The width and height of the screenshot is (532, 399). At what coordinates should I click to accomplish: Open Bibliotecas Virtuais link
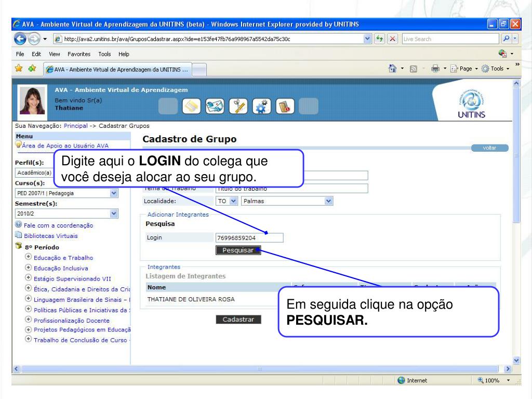51,236
